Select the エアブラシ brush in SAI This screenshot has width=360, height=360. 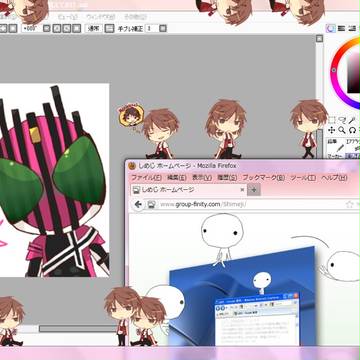pyautogui.click(x=353, y=147)
